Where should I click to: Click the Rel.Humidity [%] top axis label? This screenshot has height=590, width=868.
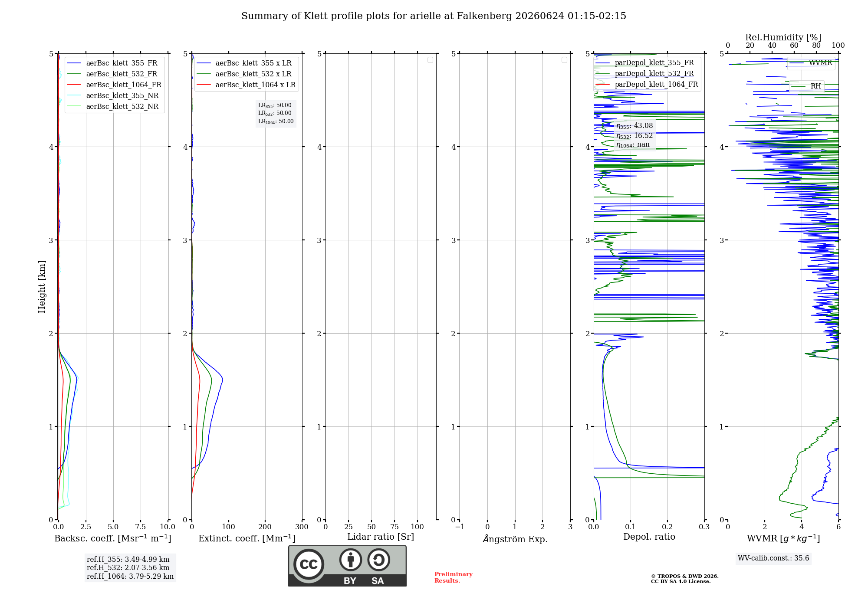783,37
